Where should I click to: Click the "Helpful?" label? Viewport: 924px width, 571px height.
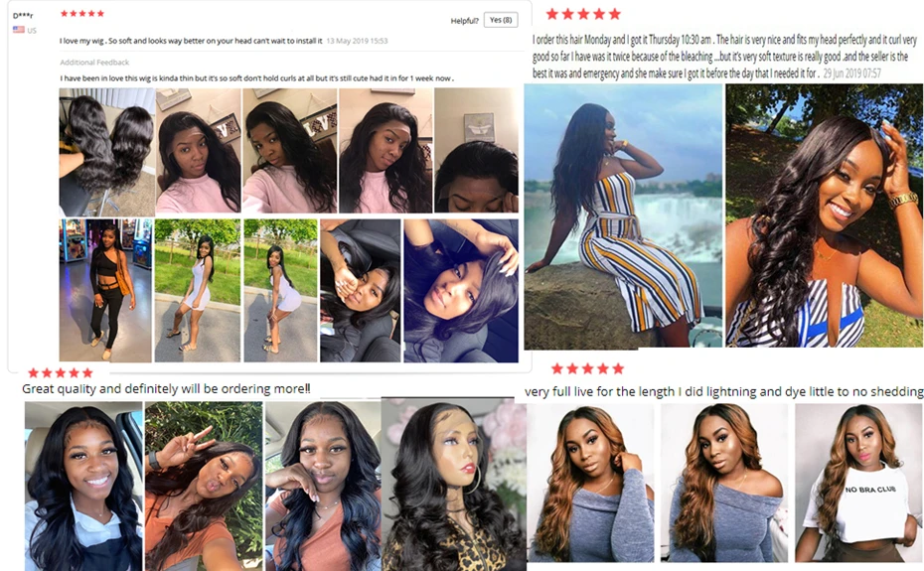pyautogui.click(x=464, y=21)
